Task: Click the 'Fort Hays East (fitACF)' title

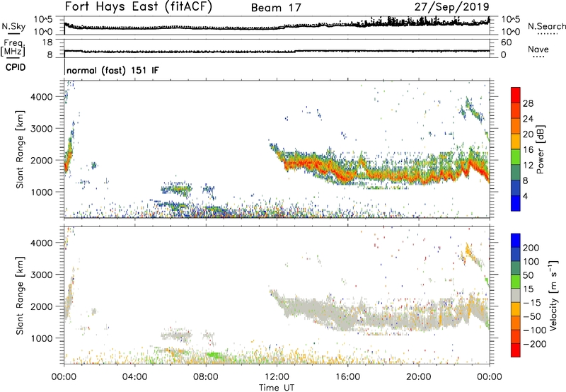Action: 139,6
